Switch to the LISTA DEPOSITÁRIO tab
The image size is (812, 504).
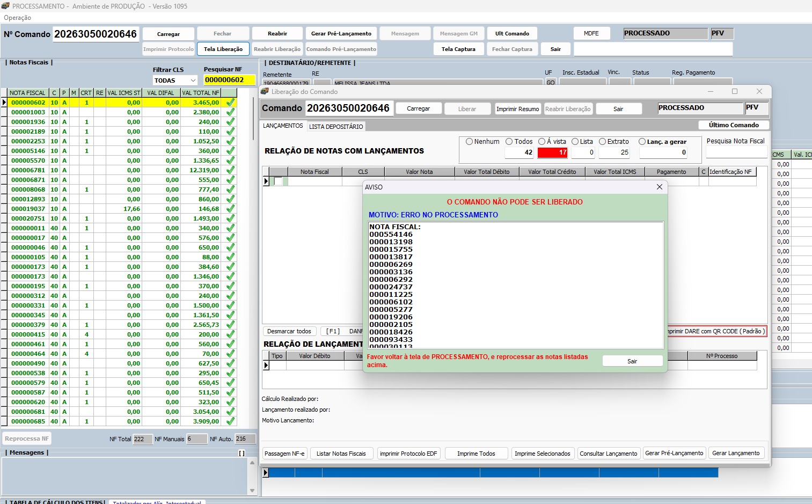[336, 127]
